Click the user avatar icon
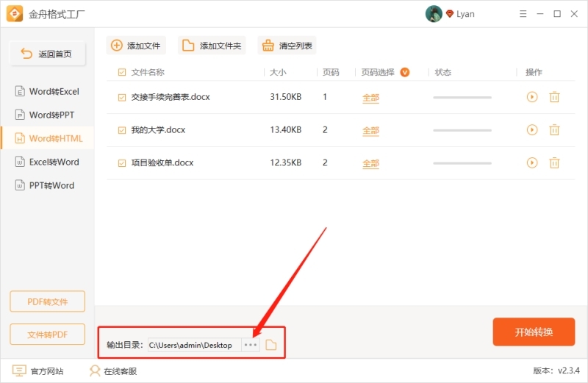This screenshot has height=383, width=588. (434, 14)
